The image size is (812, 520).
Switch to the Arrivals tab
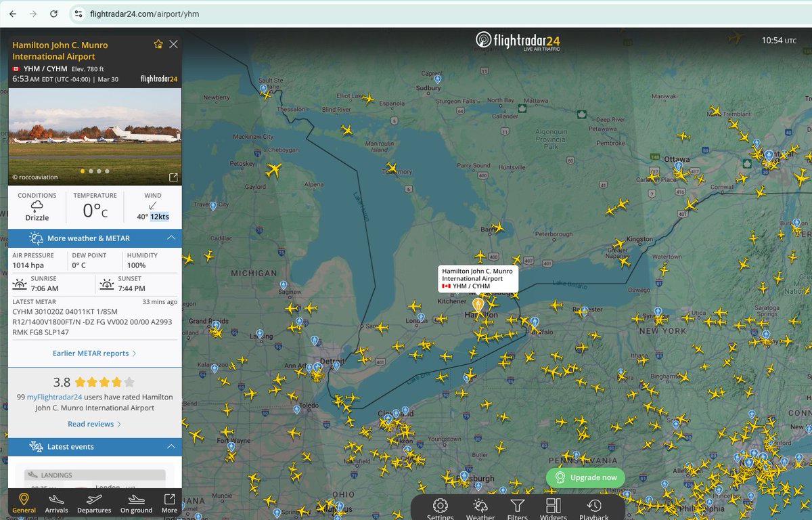(x=57, y=503)
